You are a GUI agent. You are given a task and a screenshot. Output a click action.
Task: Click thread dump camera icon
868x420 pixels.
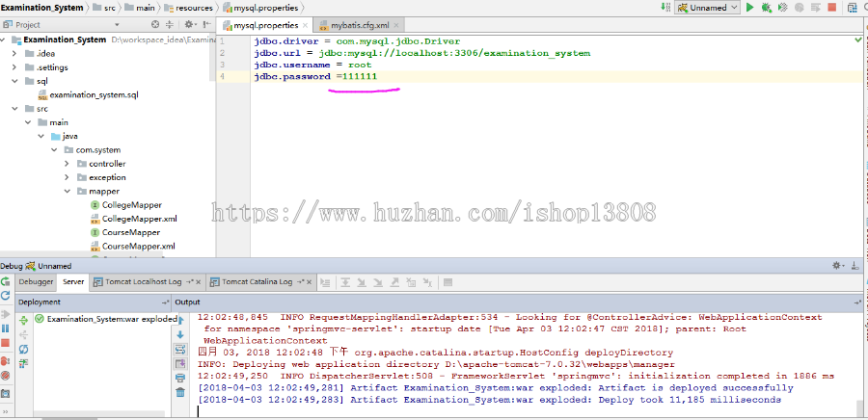[5, 393]
